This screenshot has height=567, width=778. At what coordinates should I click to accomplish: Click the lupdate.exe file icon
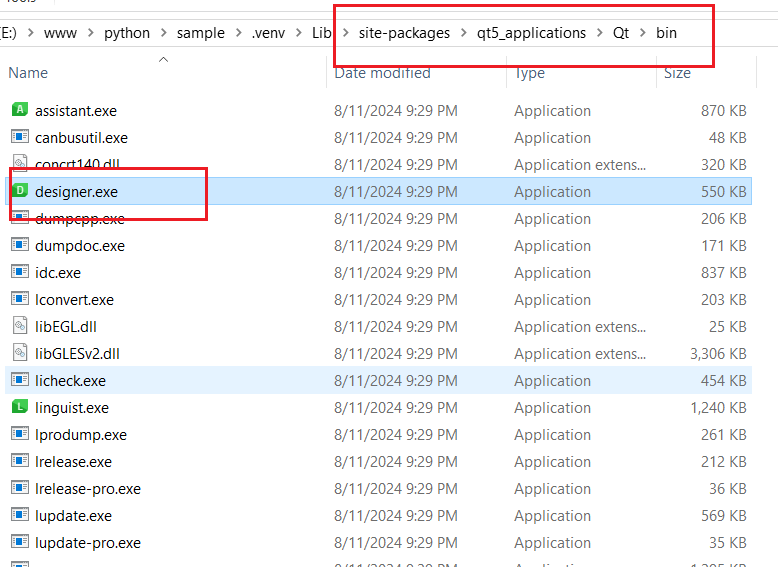click(19, 515)
